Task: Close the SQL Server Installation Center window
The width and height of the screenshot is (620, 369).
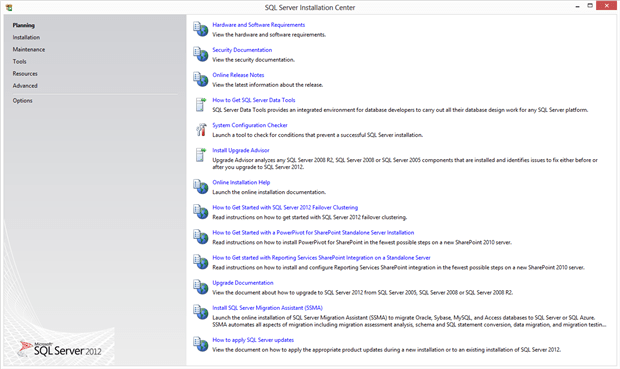Action: coord(606,6)
